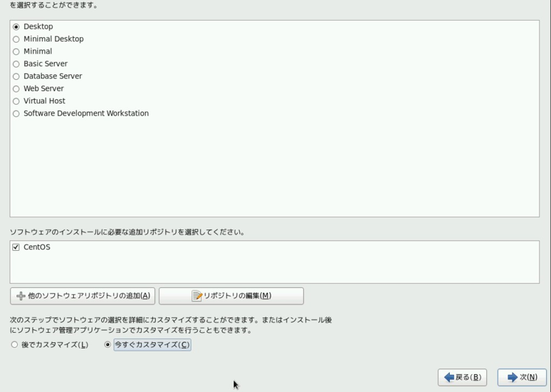Choose Software Development Workstation option
Image resolution: width=551 pixels, height=392 pixels.
click(16, 114)
